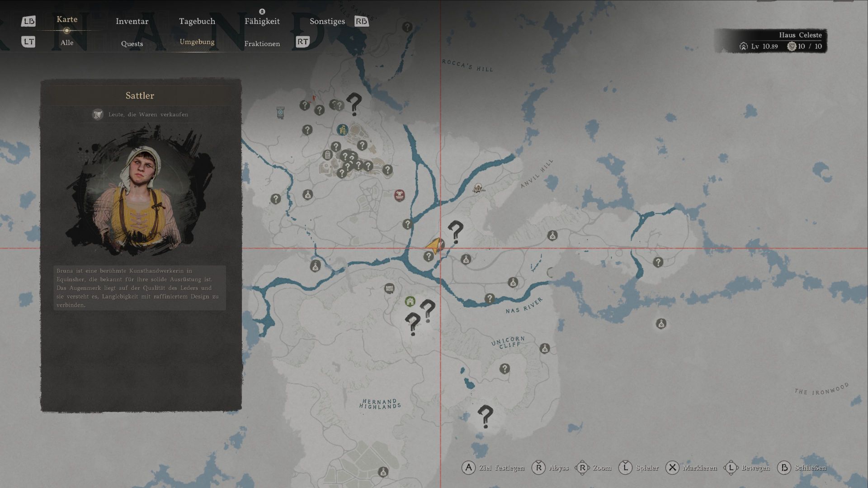The width and height of the screenshot is (868, 488).
Task: Click the blue tower marker on map
Action: tap(280, 113)
